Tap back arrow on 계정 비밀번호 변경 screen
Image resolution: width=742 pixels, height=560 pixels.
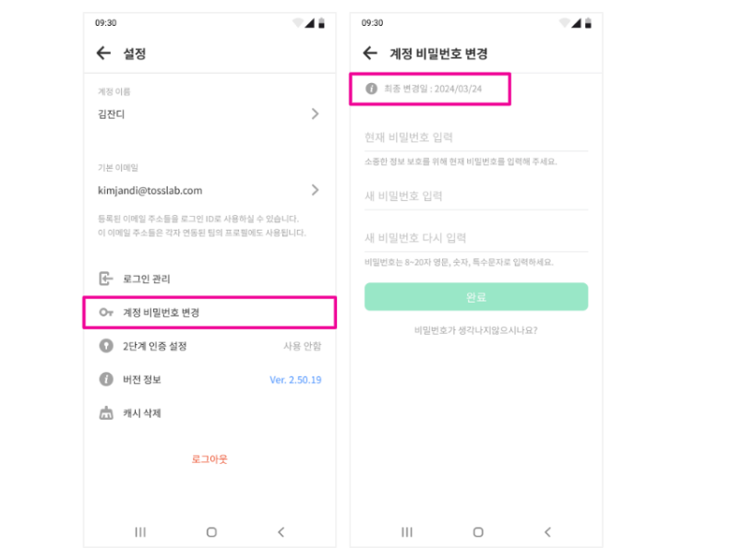(x=370, y=54)
